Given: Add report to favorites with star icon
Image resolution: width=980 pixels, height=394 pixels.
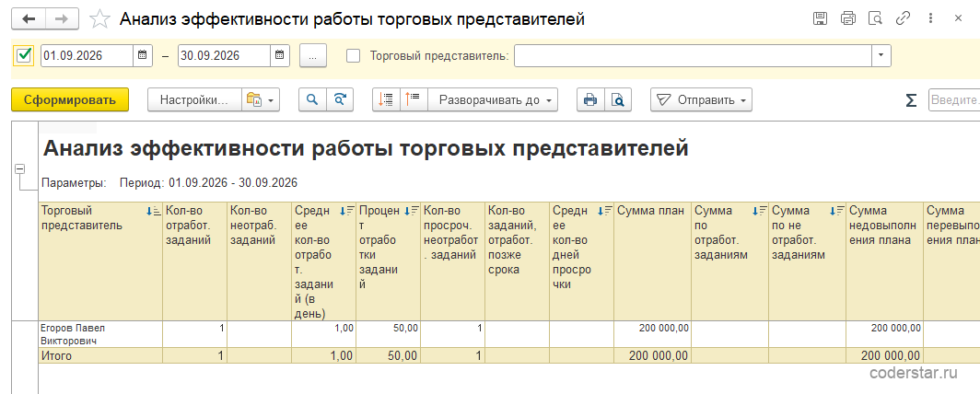Looking at the screenshot, I should point(99,18).
